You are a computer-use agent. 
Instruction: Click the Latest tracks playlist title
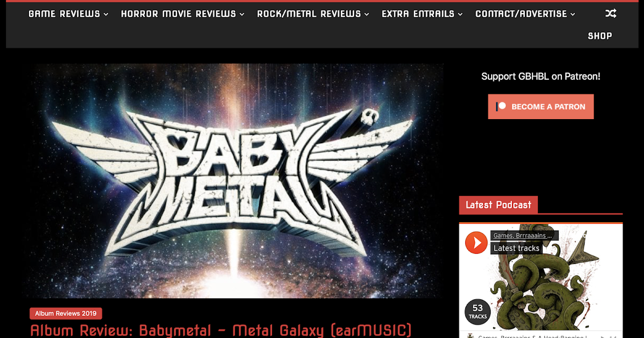(516, 248)
